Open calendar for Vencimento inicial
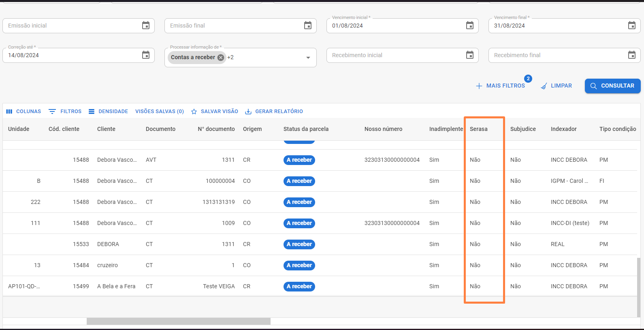This screenshot has height=330, width=644. click(x=470, y=26)
